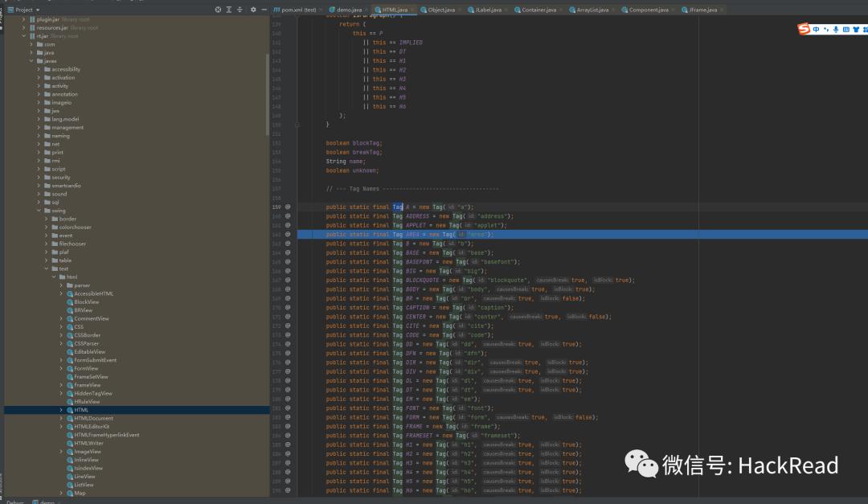The height and width of the screenshot is (504, 868).
Task: Click the Sogou input method logo
Action: (804, 29)
